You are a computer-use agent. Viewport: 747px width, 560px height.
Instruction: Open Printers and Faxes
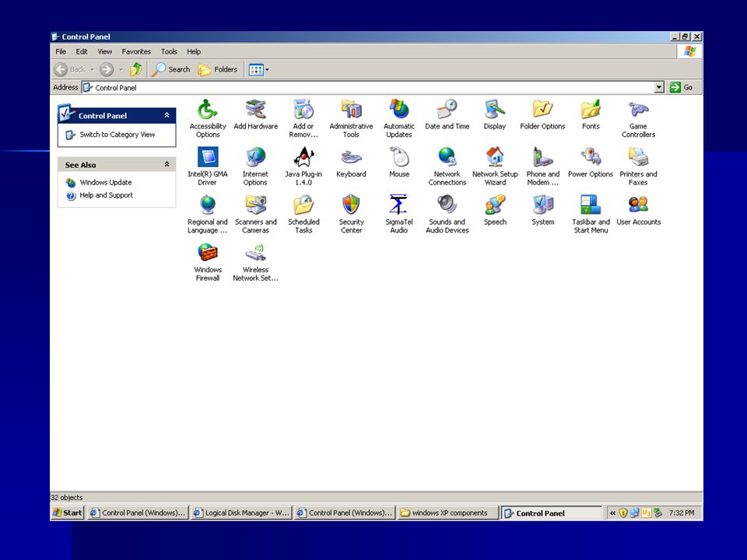[x=638, y=166]
